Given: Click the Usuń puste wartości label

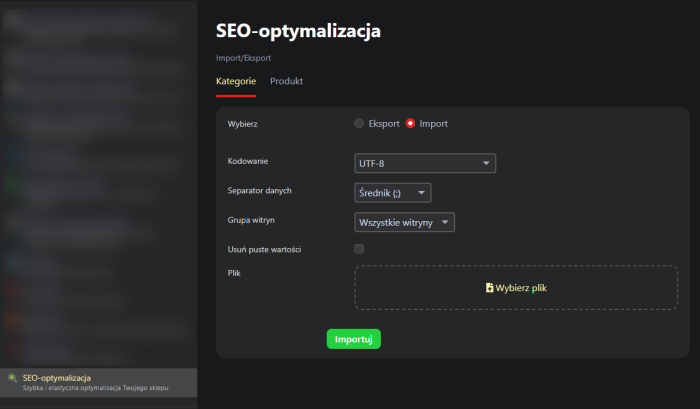Looking at the screenshot, I should (264, 250).
